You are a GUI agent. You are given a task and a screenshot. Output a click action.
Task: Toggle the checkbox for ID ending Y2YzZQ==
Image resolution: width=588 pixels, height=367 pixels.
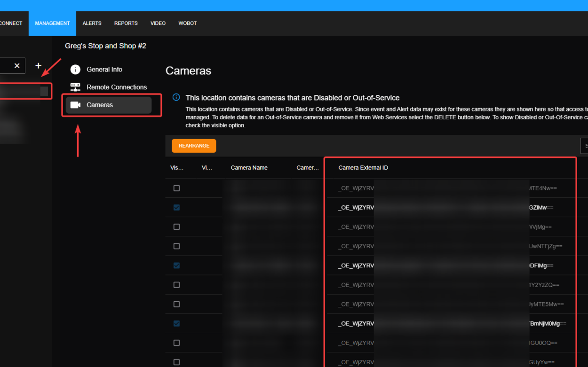[x=177, y=285]
